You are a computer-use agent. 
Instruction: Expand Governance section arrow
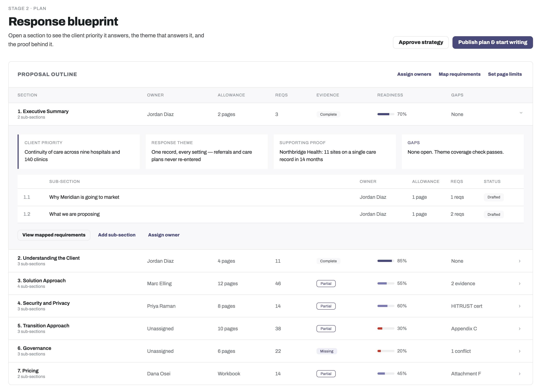click(x=520, y=351)
